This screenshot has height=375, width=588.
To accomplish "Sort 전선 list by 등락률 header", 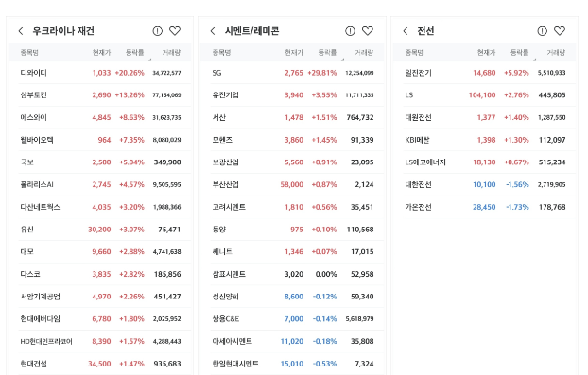I will [519, 53].
